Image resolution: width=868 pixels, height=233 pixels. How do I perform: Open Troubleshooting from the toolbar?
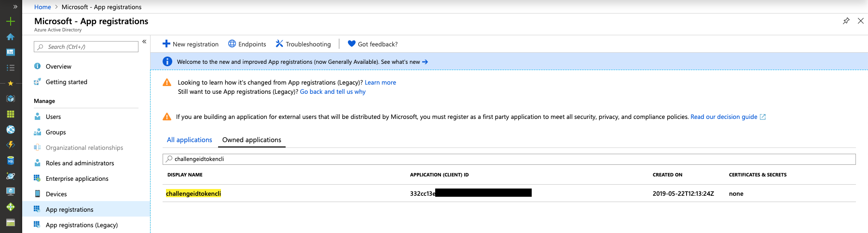click(303, 44)
